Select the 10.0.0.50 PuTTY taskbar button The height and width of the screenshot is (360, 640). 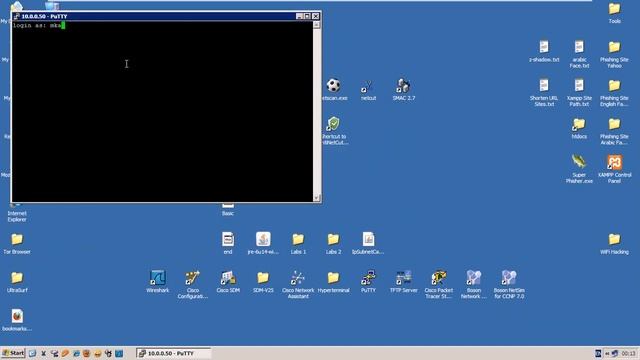coord(173,353)
